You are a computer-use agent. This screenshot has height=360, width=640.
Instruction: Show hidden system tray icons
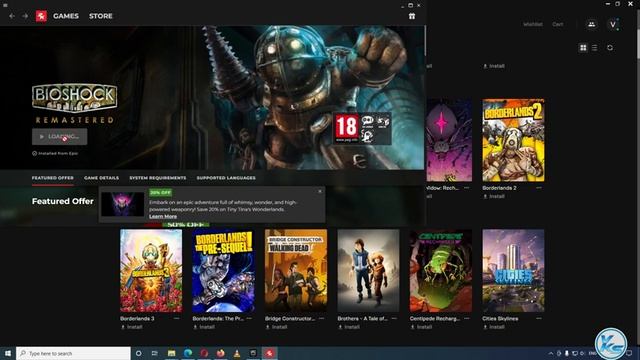tap(551, 353)
